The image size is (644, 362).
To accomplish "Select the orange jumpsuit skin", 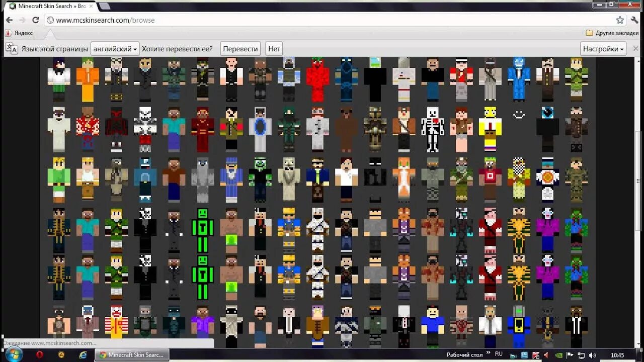I will [x=88, y=79].
